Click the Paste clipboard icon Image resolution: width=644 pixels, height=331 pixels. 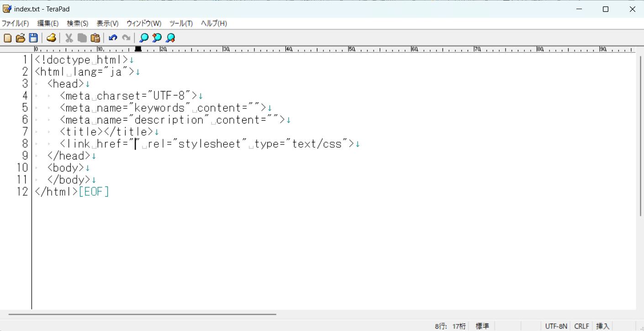[95, 38]
